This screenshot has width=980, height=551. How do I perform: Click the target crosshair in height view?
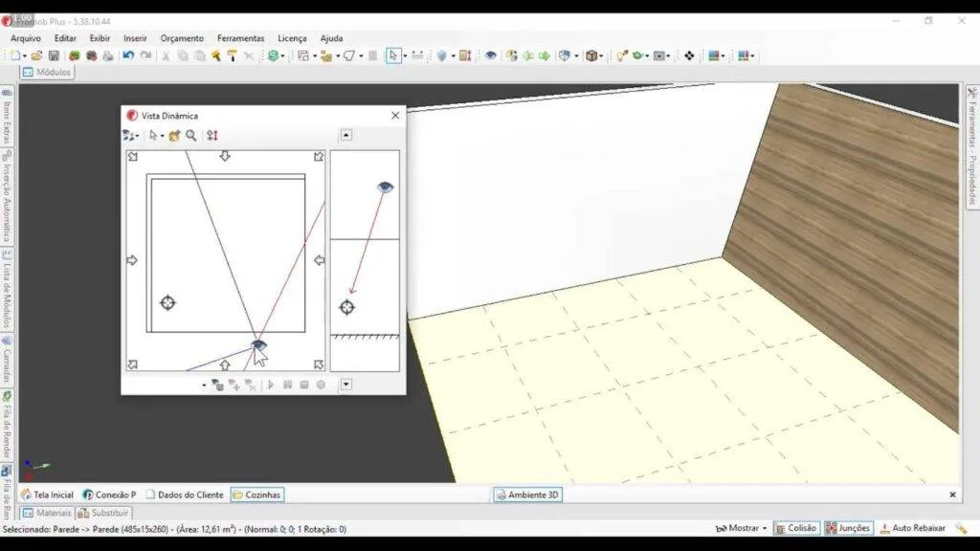346,307
